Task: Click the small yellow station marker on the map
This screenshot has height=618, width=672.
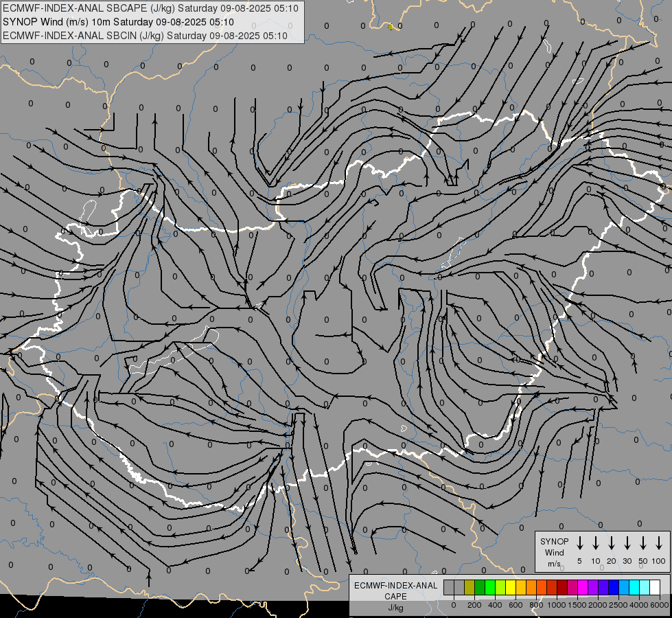Action: [x=391, y=27]
